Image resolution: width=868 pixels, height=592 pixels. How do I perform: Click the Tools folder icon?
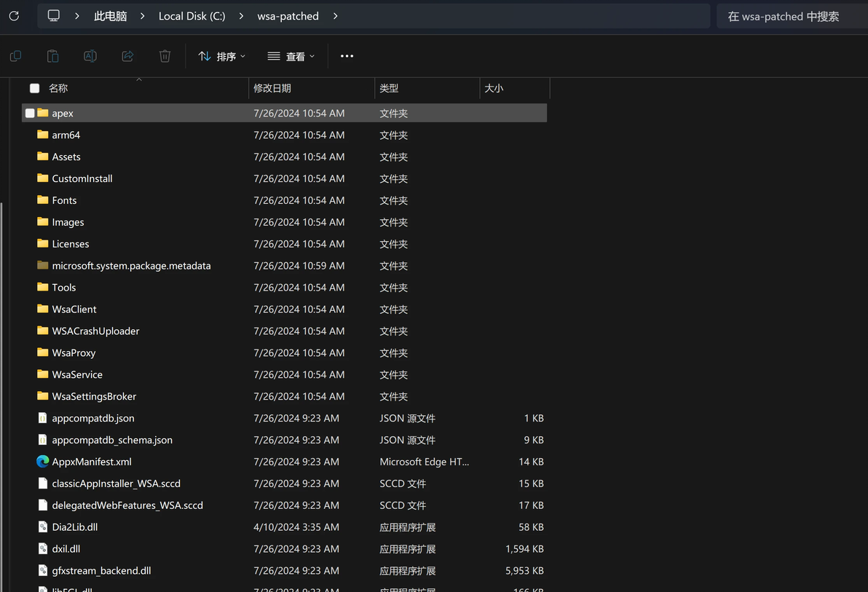(43, 287)
